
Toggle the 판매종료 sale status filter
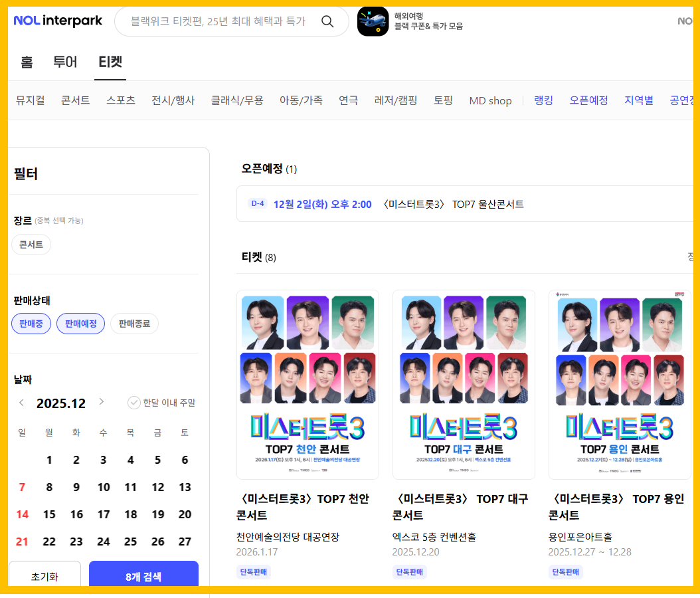[134, 324]
